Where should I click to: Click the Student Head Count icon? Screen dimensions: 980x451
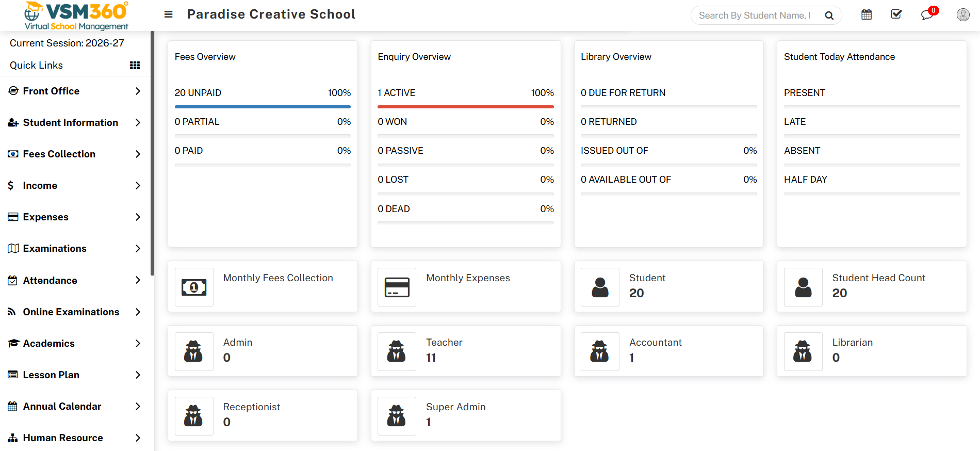803,287
